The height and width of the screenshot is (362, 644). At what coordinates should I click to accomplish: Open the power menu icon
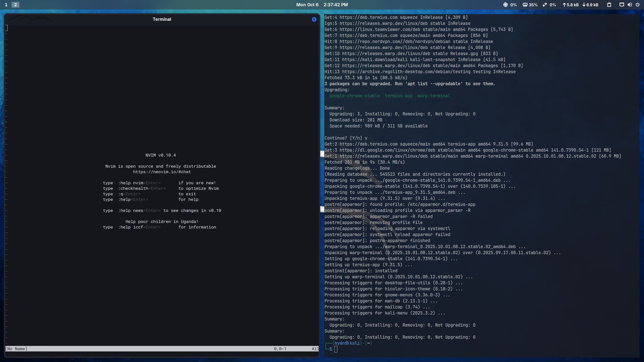(x=638, y=5)
